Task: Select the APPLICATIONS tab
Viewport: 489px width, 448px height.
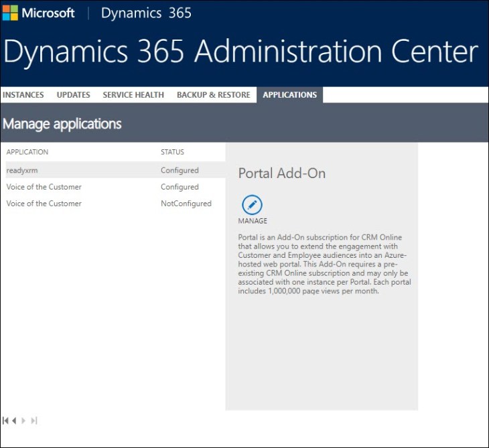Action: point(289,95)
